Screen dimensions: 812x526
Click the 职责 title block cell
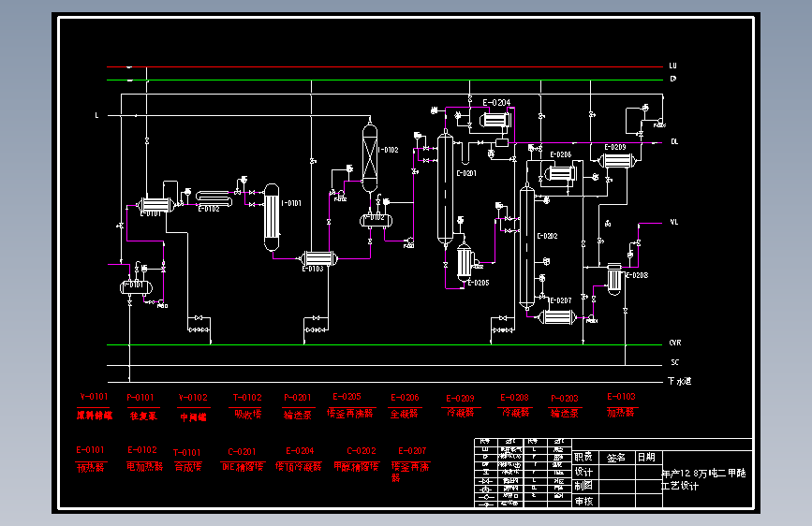point(583,457)
